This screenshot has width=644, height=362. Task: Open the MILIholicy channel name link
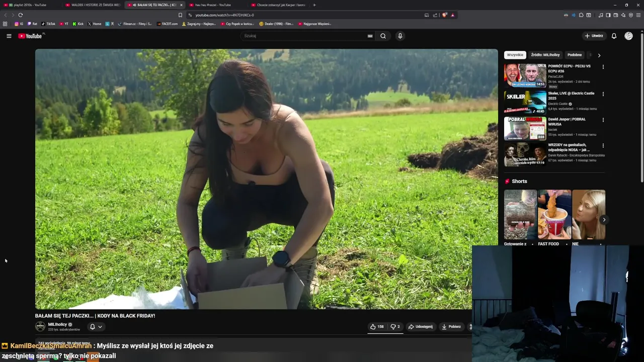(x=57, y=324)
